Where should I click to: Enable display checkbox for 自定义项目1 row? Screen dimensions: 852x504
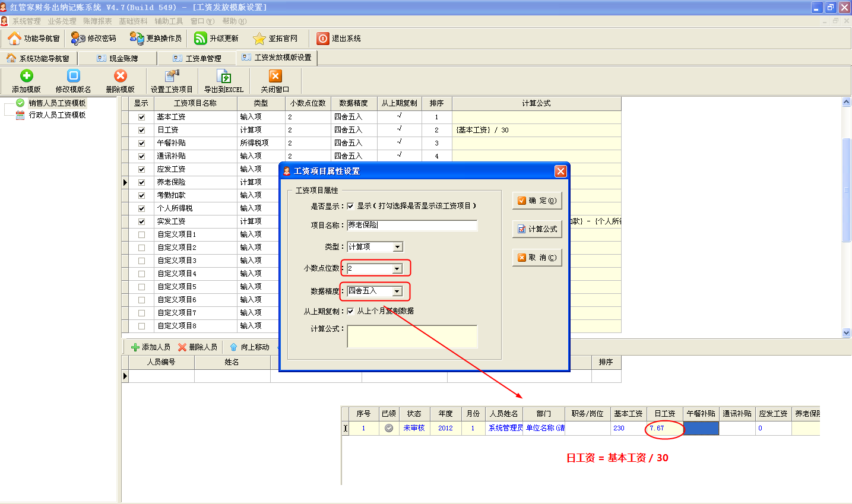(x=141, y=234)
